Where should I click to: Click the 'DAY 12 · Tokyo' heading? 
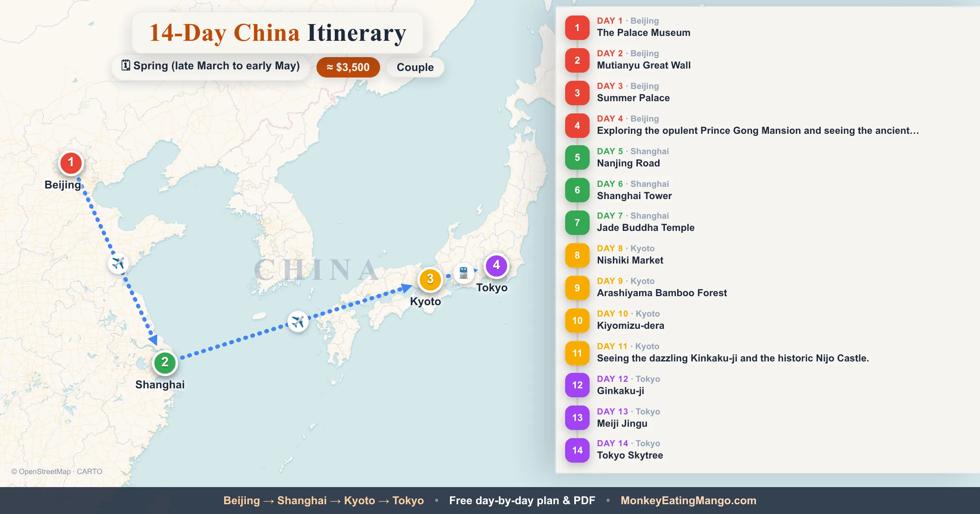pos(628,379)
